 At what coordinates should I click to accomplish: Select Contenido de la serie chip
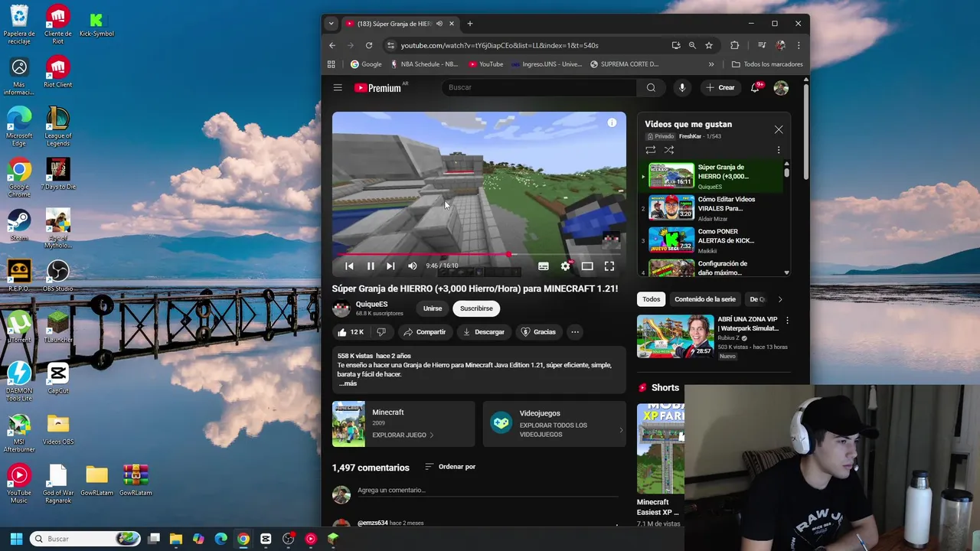(705, 299)
